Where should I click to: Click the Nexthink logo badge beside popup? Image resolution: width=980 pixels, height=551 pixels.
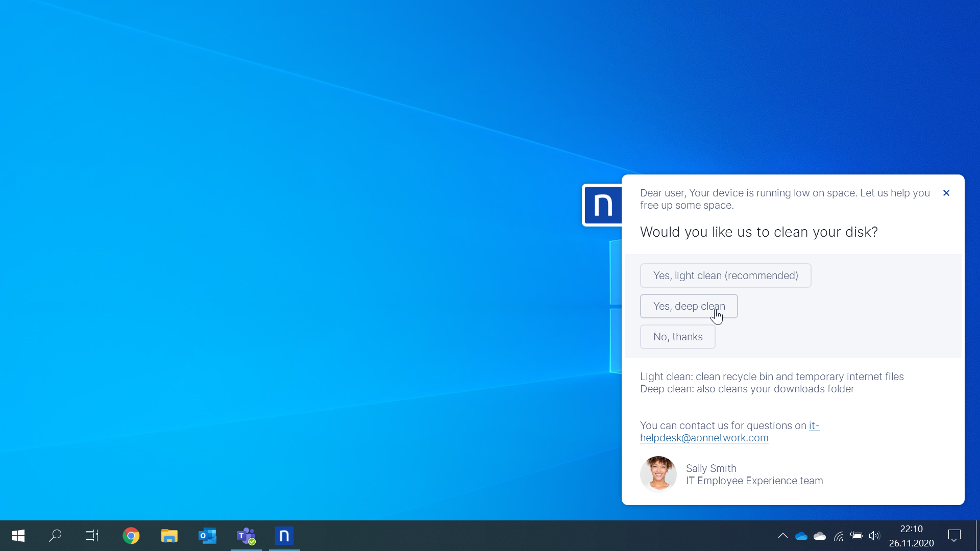pyautogui.click(x=602, y=205)
